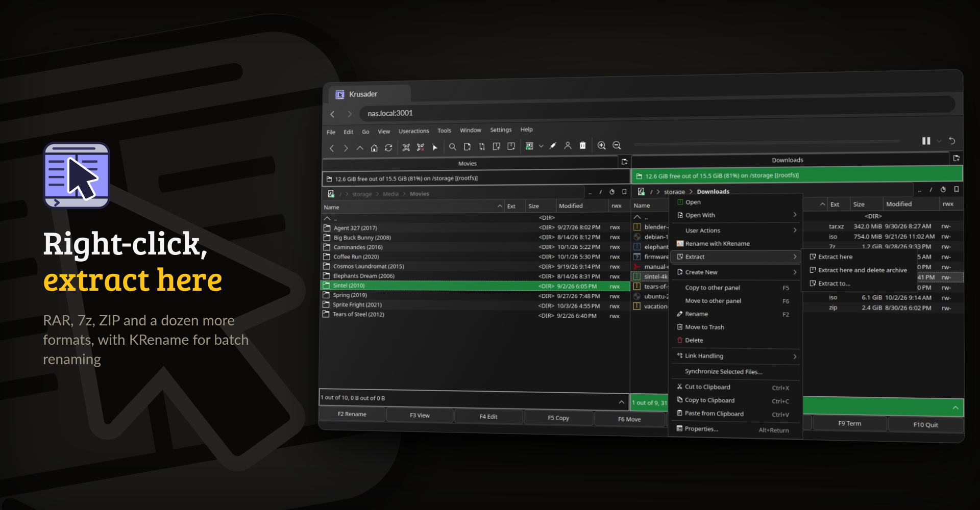Viewport: 980px width, 510px height.
Task: Open Properties... from context menu
Action: tap(735, 429)
